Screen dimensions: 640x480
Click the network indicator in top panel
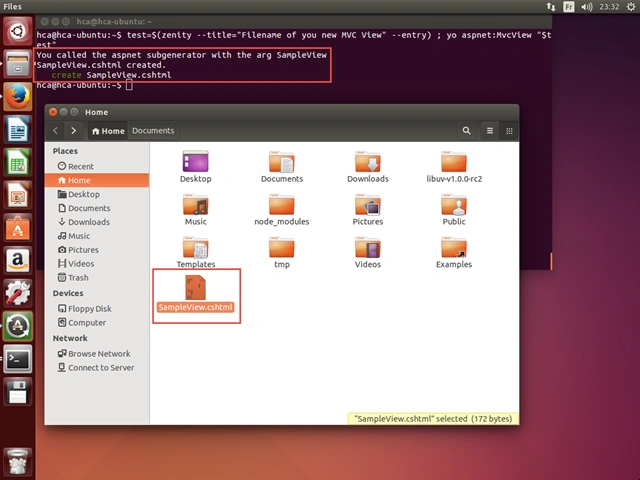[x=551, y=7]
